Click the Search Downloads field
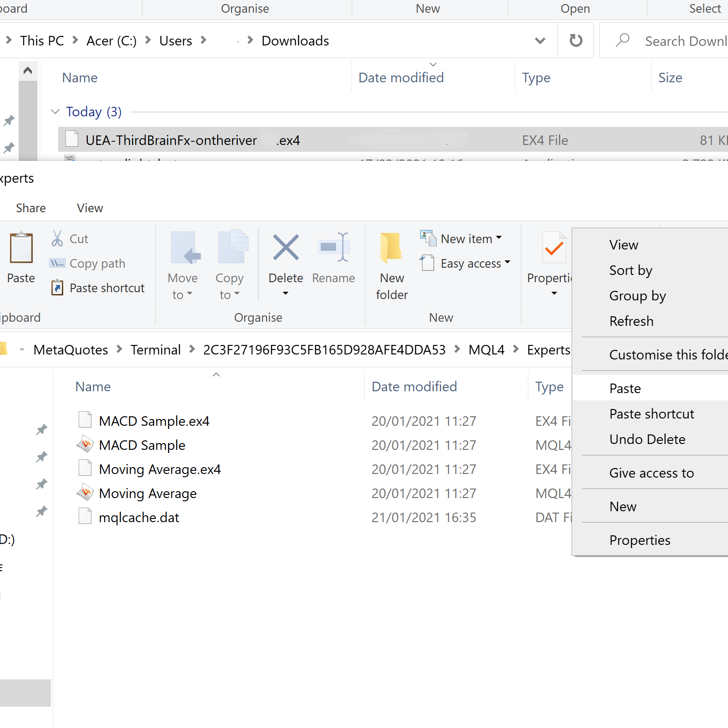The image size is (728, 728). [685, 41]
